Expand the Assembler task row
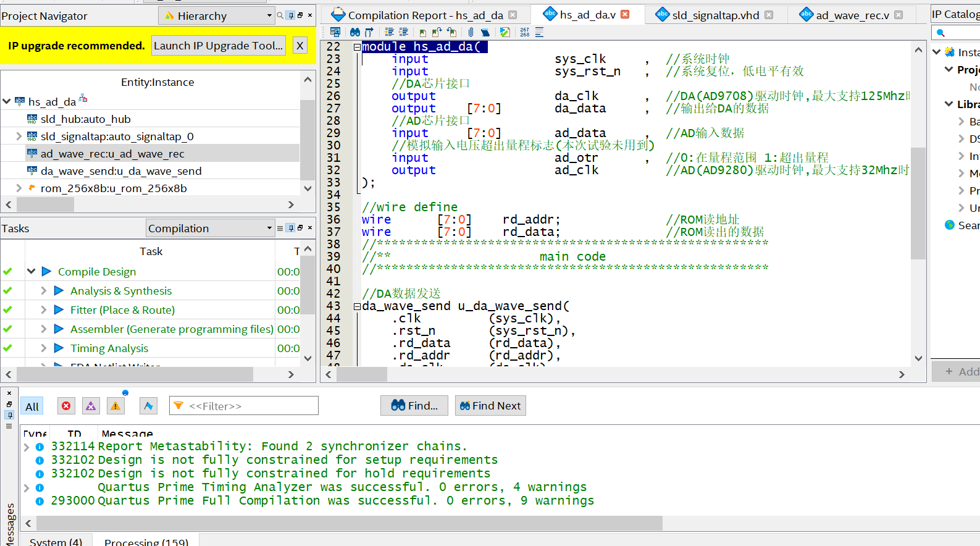The width and height of the screenshot is (980, 546). point(44,329)
